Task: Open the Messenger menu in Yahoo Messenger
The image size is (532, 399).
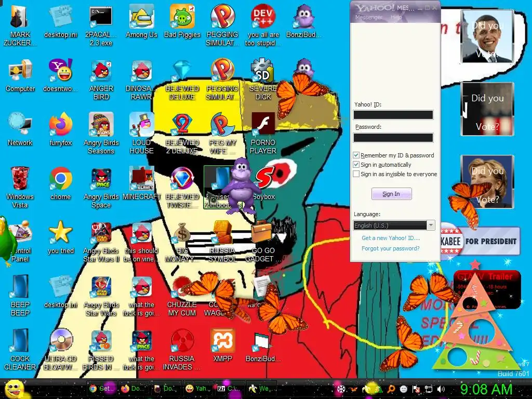Action: (x=368, y=17)
